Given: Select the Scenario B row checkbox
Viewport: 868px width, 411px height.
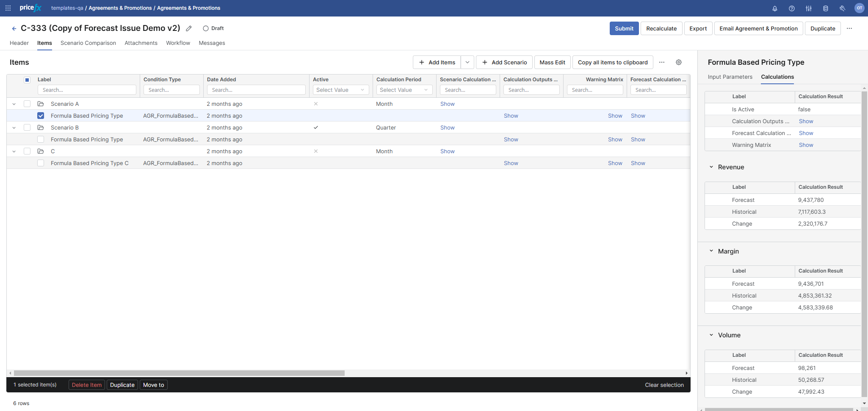Looking at the screenshot, I should 27,127.
